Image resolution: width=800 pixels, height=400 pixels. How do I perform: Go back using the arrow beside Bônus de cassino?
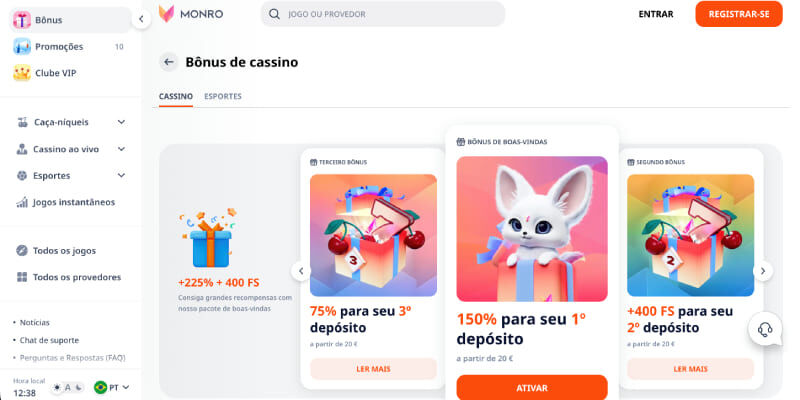[x=168, y=62]
